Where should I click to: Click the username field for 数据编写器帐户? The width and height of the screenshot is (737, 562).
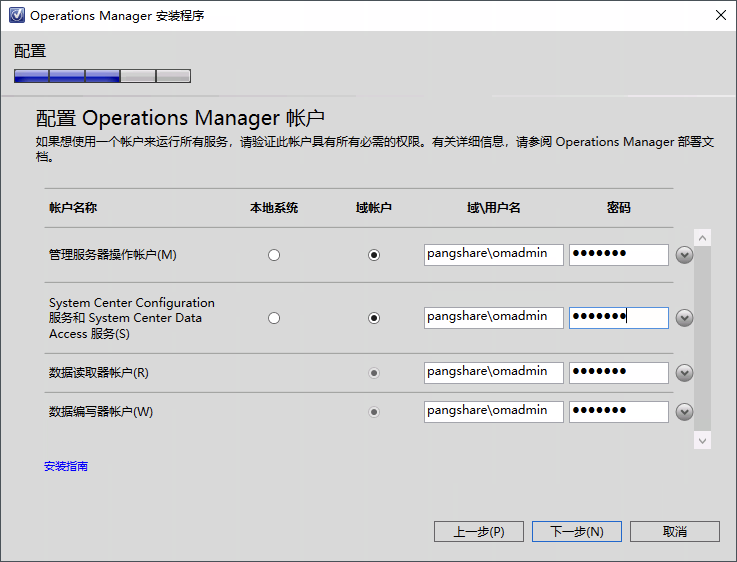[494, 412]
